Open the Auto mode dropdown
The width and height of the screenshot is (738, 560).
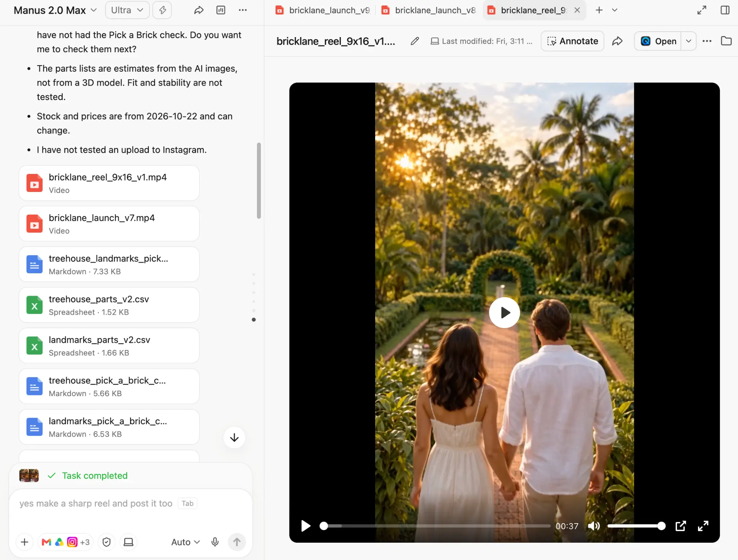click(x=186, y=542)
